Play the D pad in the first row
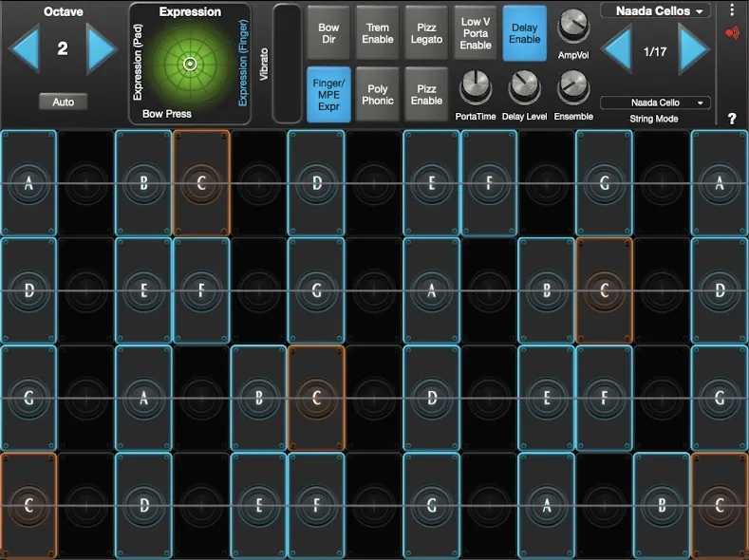 pyautogui.click(x=316, y=183)
